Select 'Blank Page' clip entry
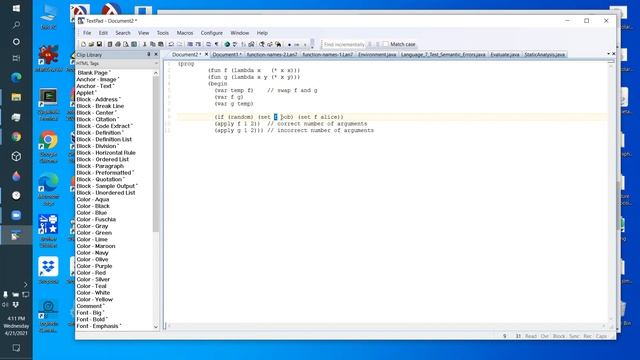This screenshot has height=360, width=640. pos(94,73)
